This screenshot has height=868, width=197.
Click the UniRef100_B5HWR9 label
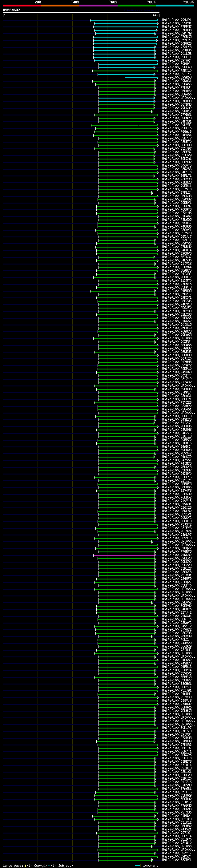177,795
